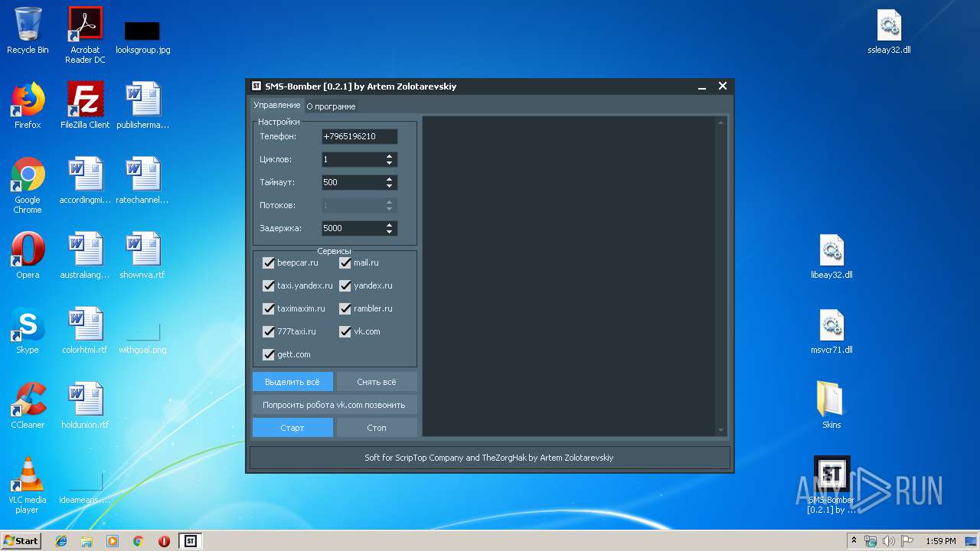980x551 pixels.
Task: Select ratechannel... Word document icon
Action: pyautogui.click(x=142, y=181)
